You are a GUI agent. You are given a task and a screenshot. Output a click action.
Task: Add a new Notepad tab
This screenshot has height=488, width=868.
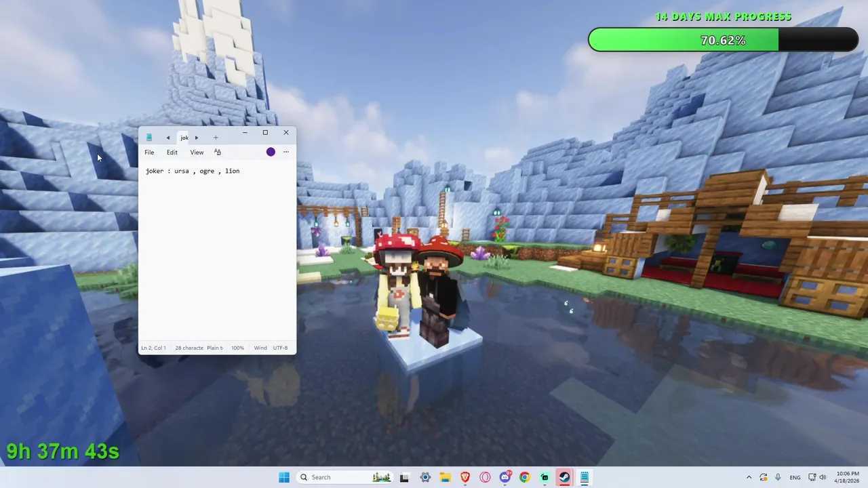coord(216,138)
